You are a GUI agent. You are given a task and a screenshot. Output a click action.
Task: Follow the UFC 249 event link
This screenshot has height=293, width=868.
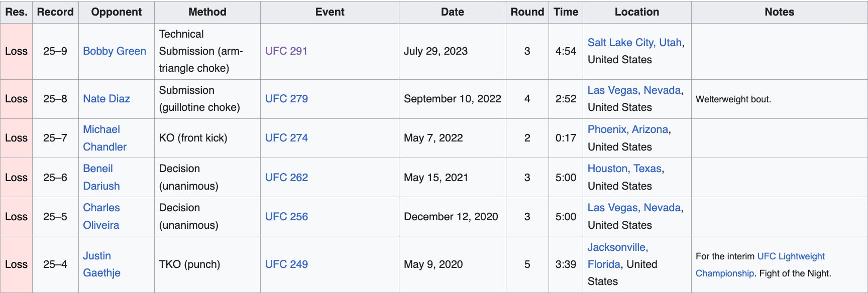pos(286,264)
